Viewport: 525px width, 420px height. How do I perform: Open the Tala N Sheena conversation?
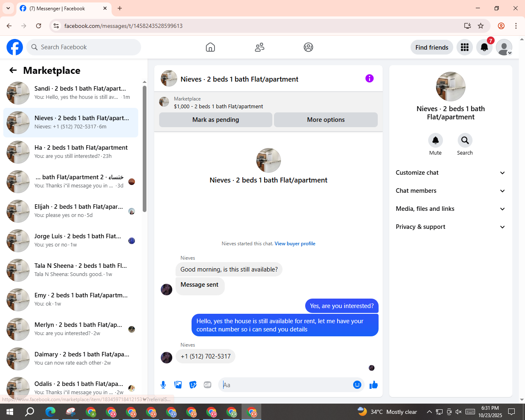point(71,270)
